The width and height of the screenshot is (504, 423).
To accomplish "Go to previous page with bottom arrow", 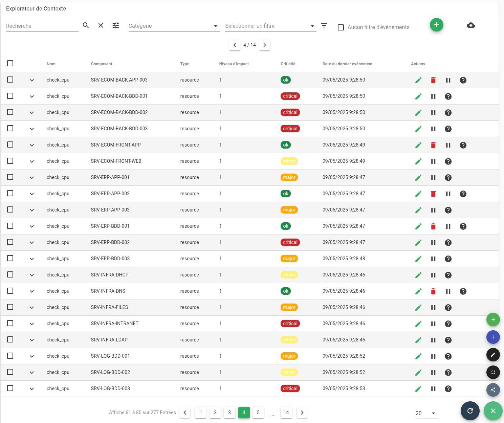I will pos(185,413).
